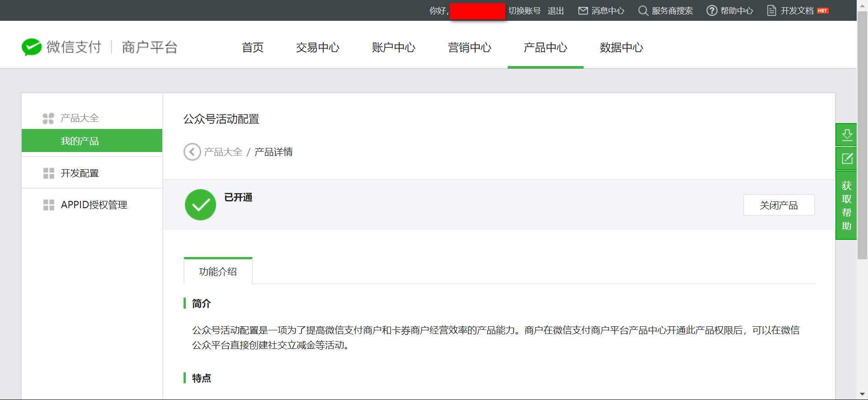Click the scrollbar down arrow
Viewport: 868px width, 400px height.
862,394
